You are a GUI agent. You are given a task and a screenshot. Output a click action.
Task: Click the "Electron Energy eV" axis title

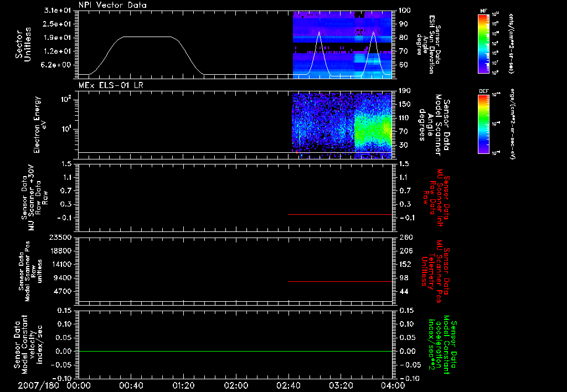pos(40,125)
